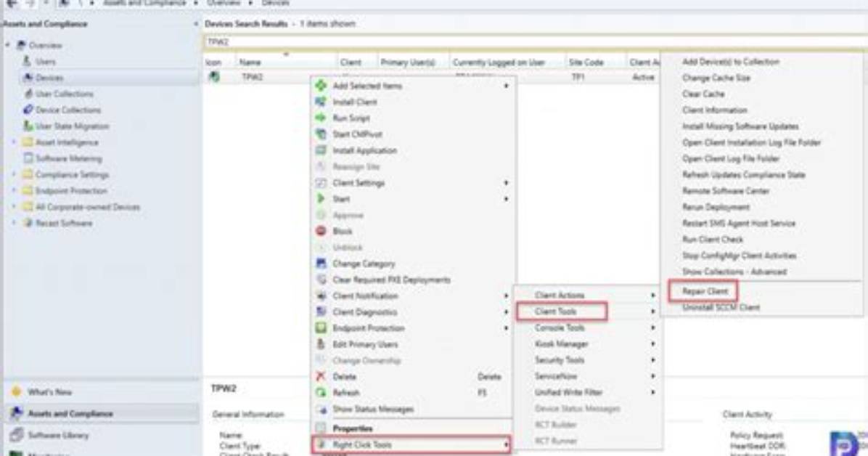Select Open Client Log File Folder

[x=731, y=158]
